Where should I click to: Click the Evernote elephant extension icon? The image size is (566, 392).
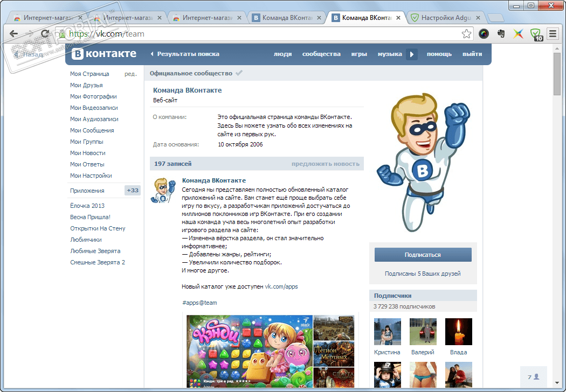point(501,34)
